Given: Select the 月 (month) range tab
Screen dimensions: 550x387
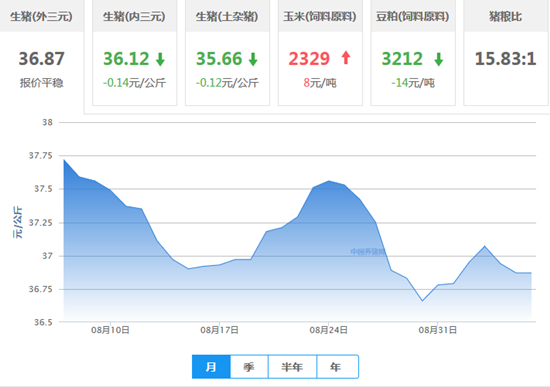Looking at the screenshot, I should (x=211, y=367).
